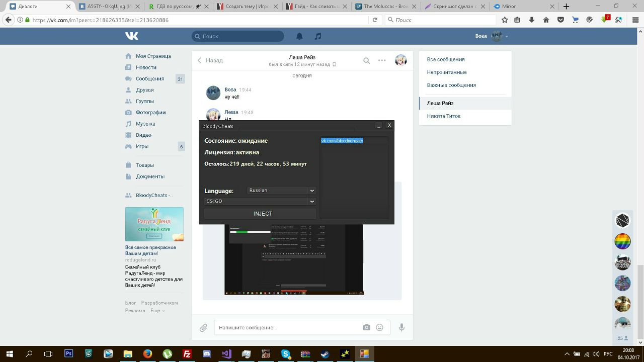644x362 pixels.
Task: Open Леша Рейз avatar in chat header
Action: (x=400, y=60)
